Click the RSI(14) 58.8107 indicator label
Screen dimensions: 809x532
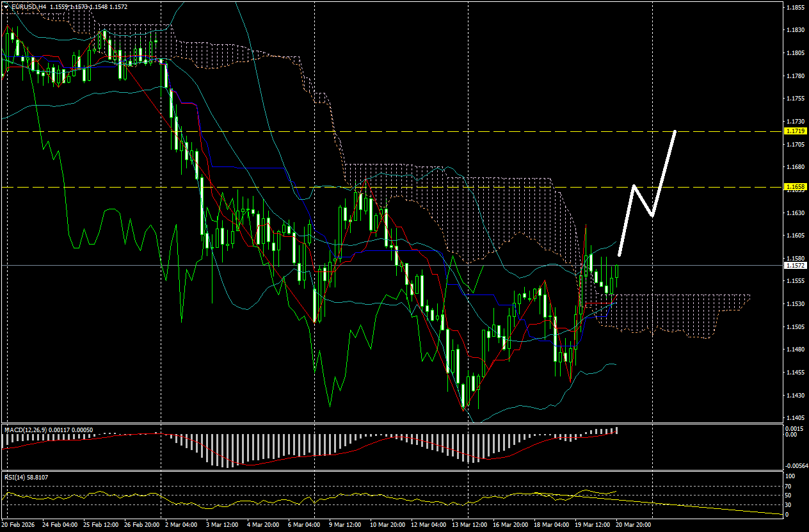pyautogui.click(x=26, y=477)
